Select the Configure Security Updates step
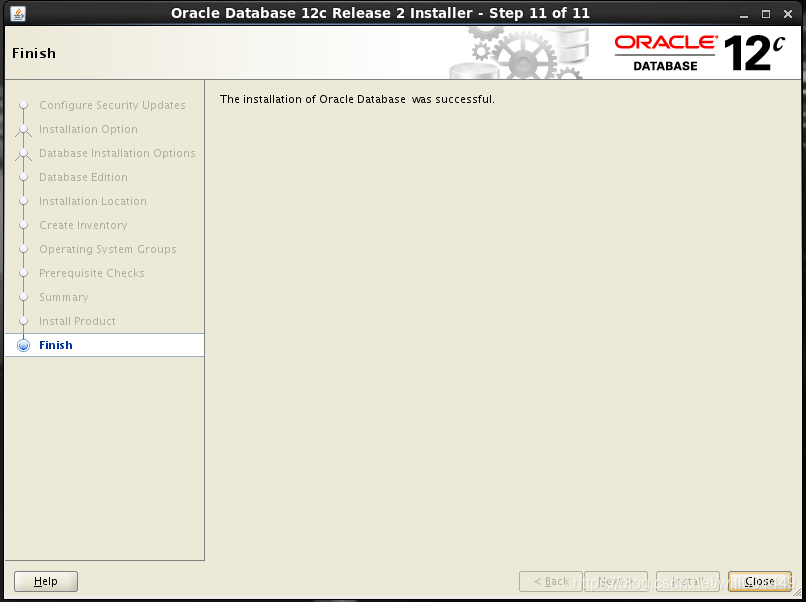The height and width of the screenshot is (602, 806). pos(112,105)
